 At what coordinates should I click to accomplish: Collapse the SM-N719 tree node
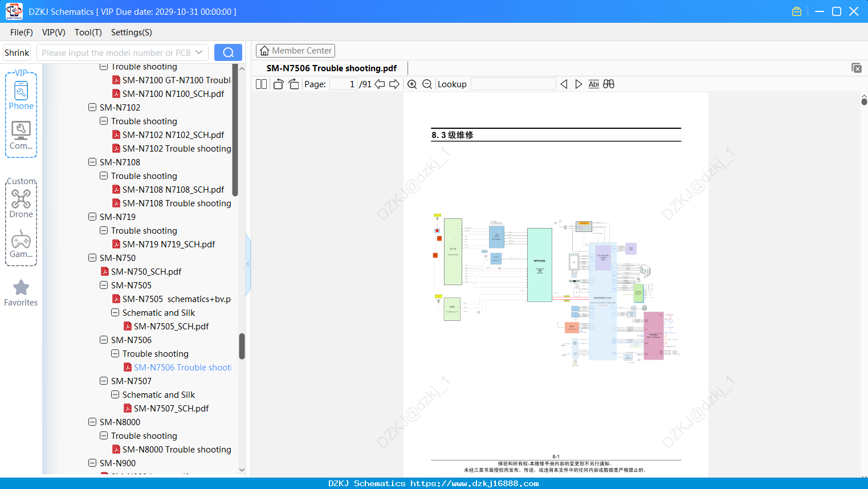pos(92,217)
